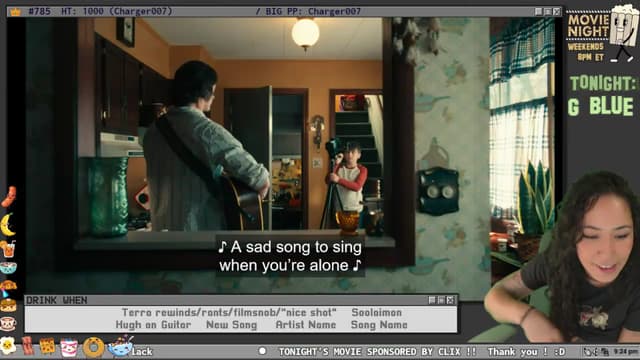The height and width of the screenshot is (360, 640).
Task: Click the fried egg icon on the taskbar
Action: tap(8, 345)
